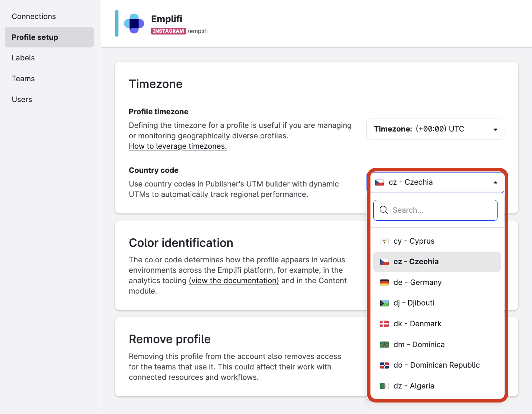Click the INSTAGRAM network badge
Image resolution: width=532 pixels, height=414 pixels.
click(168, 31)
